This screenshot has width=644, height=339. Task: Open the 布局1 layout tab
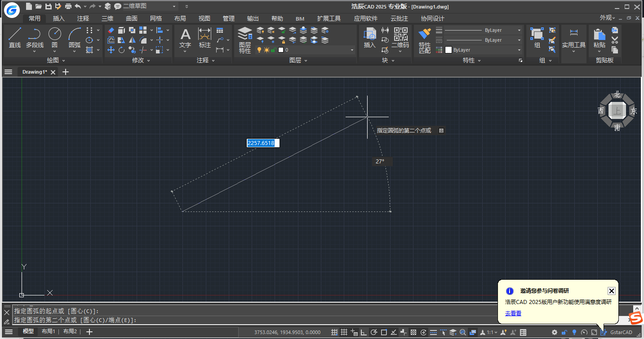49,332
